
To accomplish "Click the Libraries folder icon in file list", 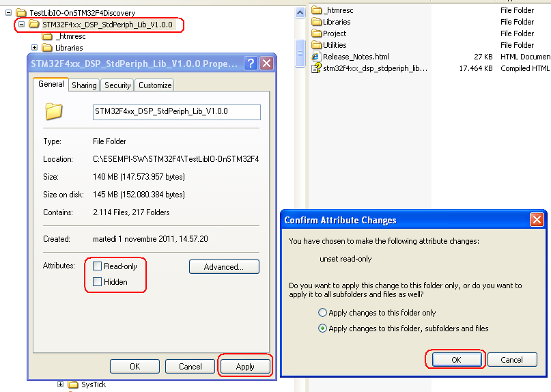I will pos(317,22).
